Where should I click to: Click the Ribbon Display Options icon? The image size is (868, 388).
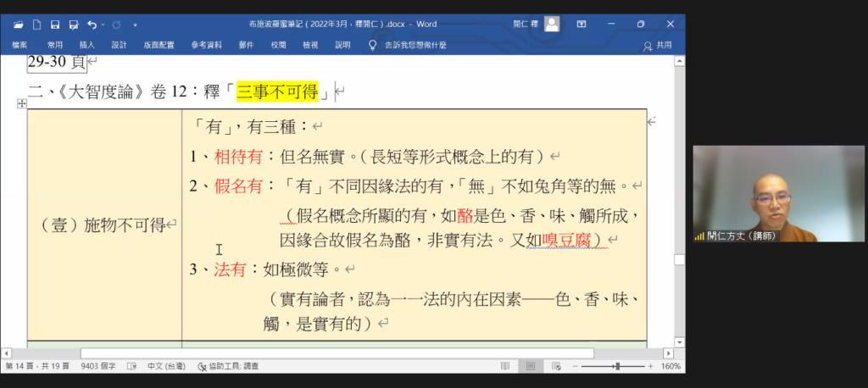pyautogui.click(x=582, y=25)
